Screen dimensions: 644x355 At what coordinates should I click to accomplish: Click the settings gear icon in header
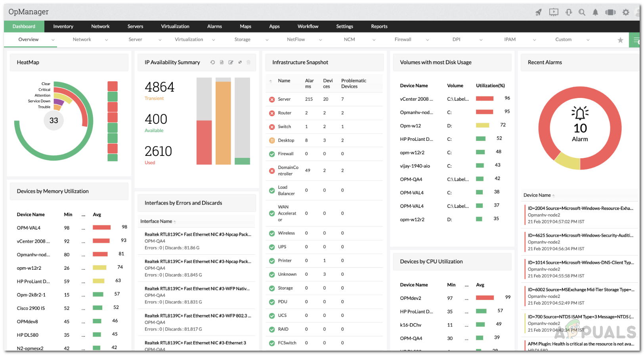(626, 12)
